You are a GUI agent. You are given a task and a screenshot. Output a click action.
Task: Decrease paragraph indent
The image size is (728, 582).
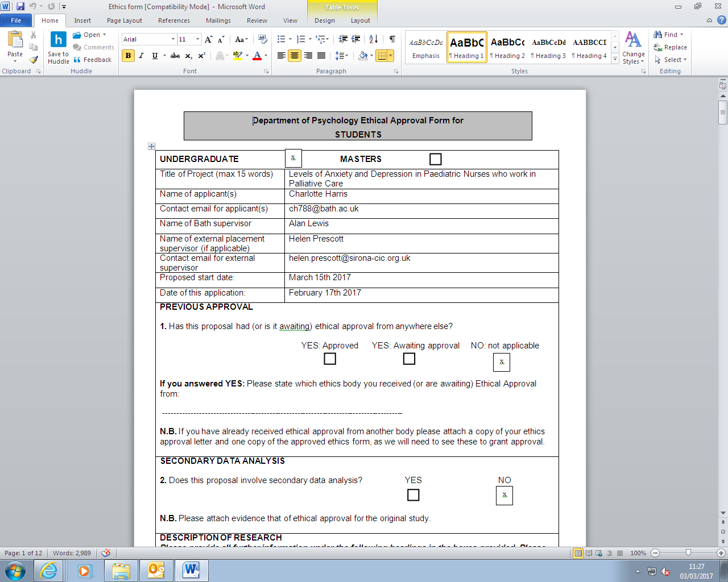(343, 39)
